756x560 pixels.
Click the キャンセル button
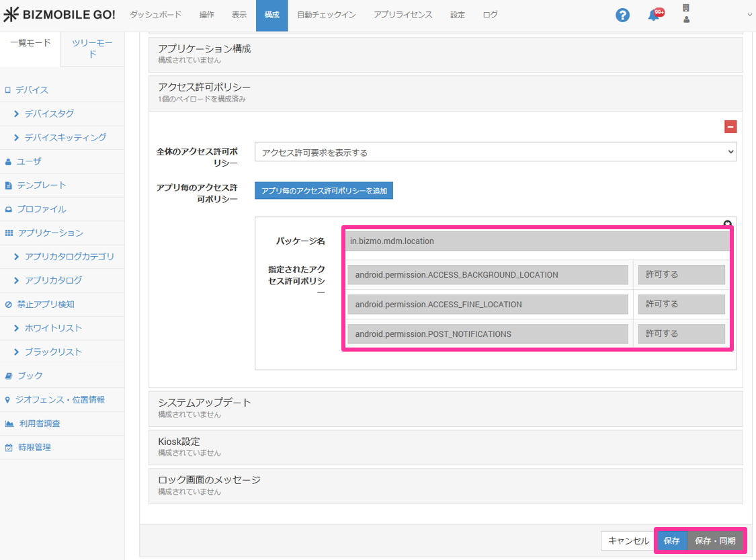click(x=628, y=541)
